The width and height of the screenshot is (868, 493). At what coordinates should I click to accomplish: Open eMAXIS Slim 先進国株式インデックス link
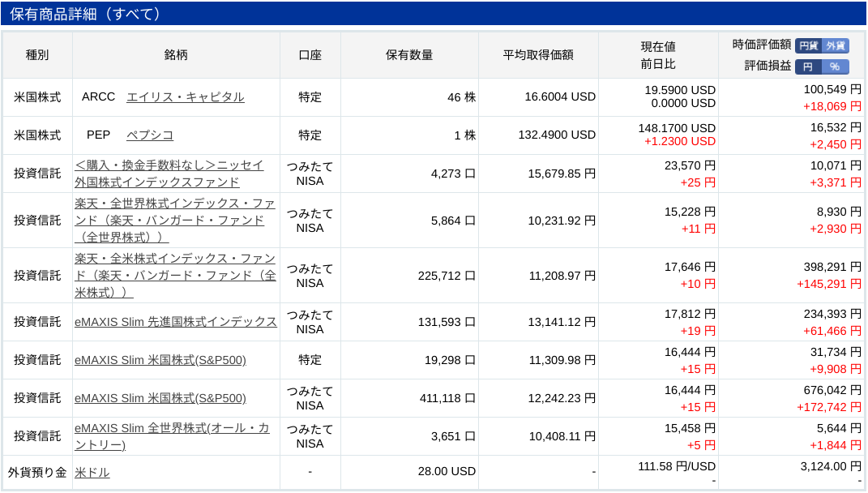click(x=176, y=322)
